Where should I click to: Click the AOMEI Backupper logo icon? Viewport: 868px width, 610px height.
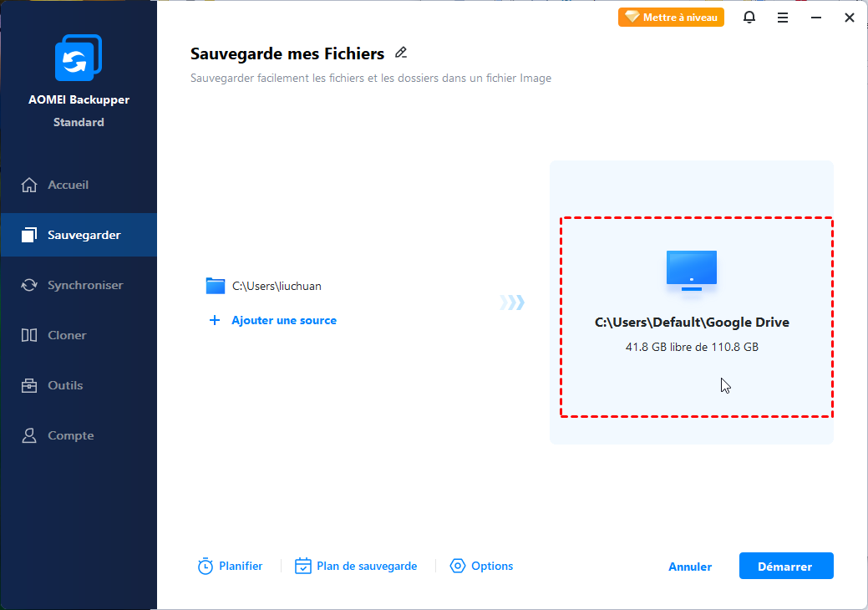(79, 58)
